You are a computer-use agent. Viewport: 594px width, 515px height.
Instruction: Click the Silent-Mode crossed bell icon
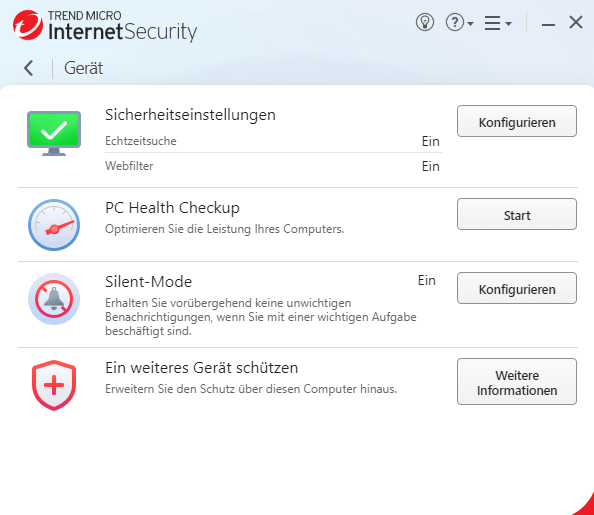coord(54,299)
